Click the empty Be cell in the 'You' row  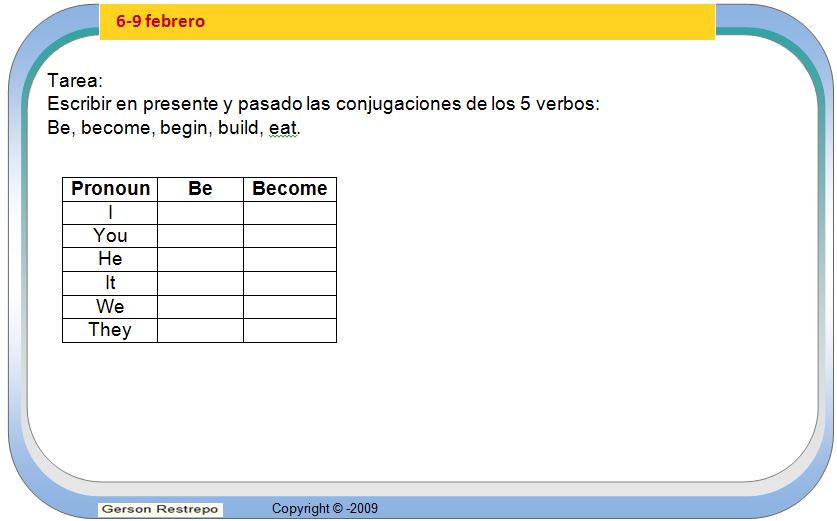200,236
